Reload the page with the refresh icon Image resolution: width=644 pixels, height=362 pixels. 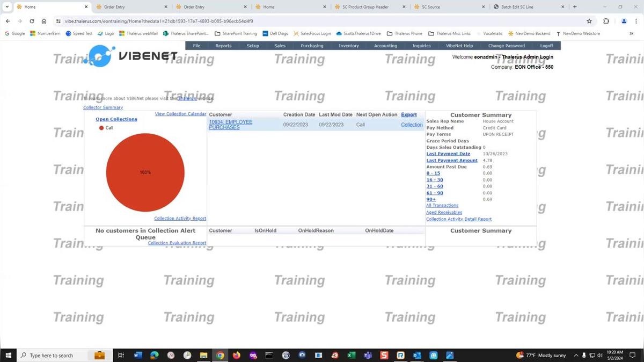32,21
